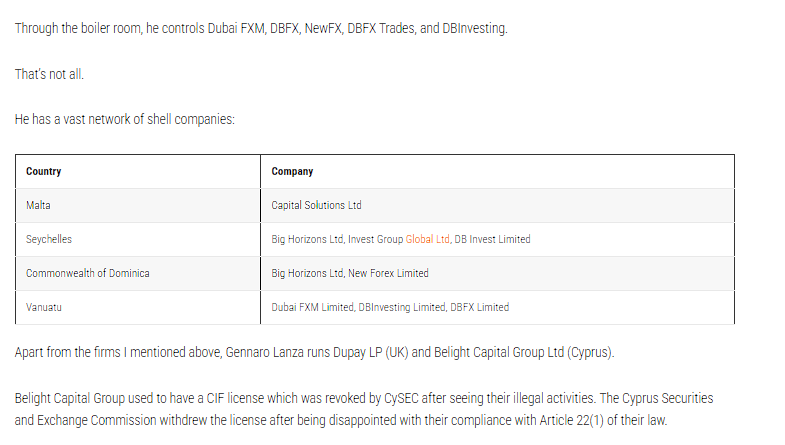This screenshot has height=445, width=785.
Task: Click New Forex Limited text
Action: point(388,273)
